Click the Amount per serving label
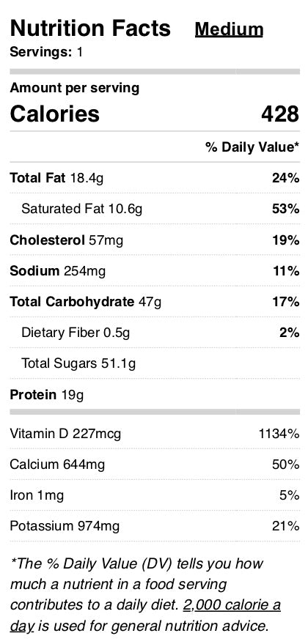Viewport: 308px width, 644px height. pos(74,88)
